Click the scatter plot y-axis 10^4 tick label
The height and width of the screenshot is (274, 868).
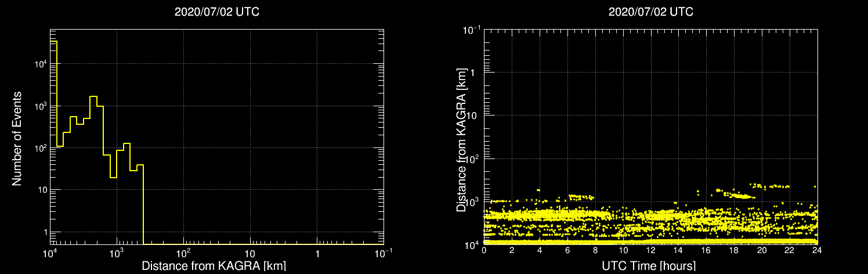(x=472, y=244)
